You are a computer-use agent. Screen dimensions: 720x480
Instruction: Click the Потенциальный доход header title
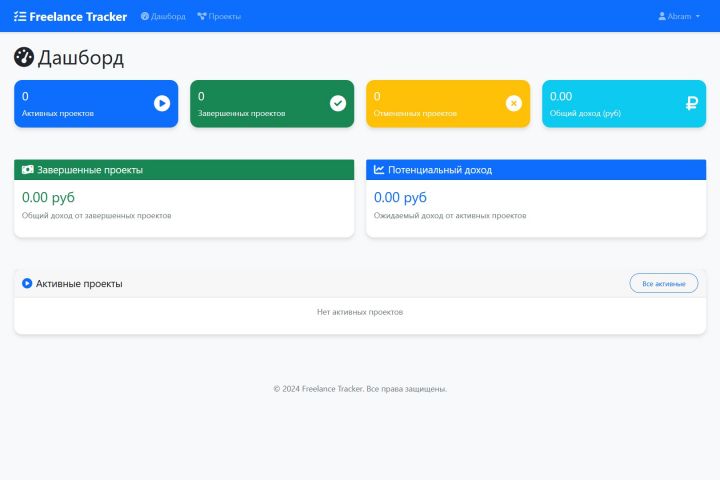click(x=440, y=170)
